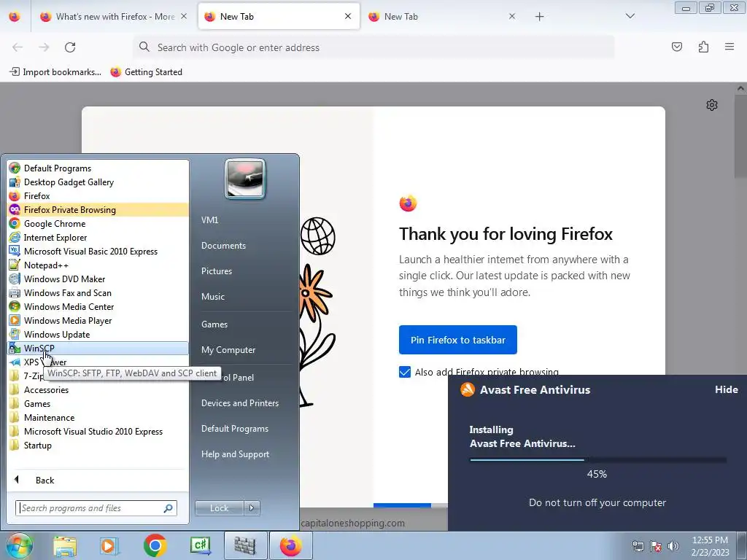
Task: Click Avast installation progress bar
Action: pos(598,460)
